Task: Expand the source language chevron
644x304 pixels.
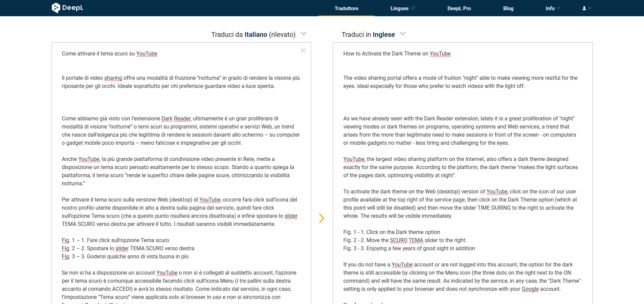Action: (x=304, y=34)
